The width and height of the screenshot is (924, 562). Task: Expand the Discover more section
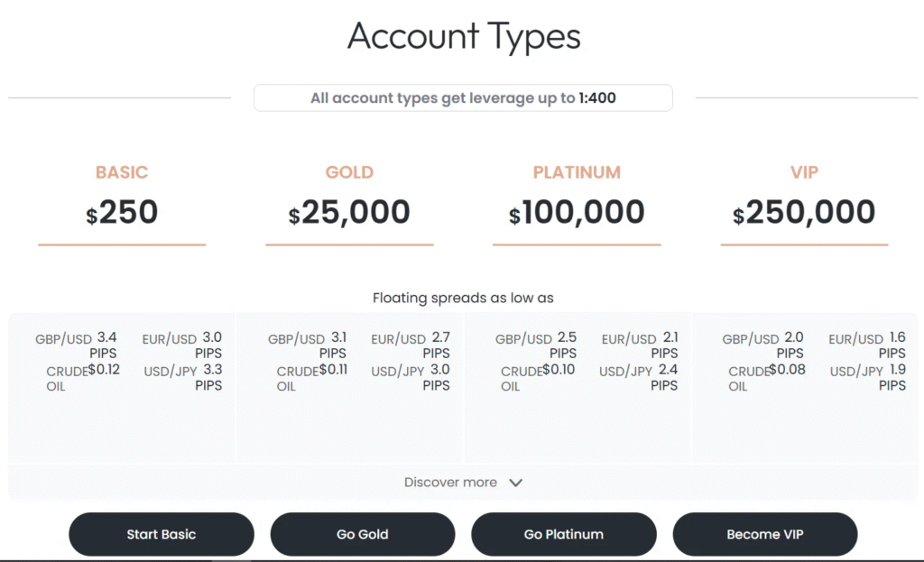coord(451,483)
